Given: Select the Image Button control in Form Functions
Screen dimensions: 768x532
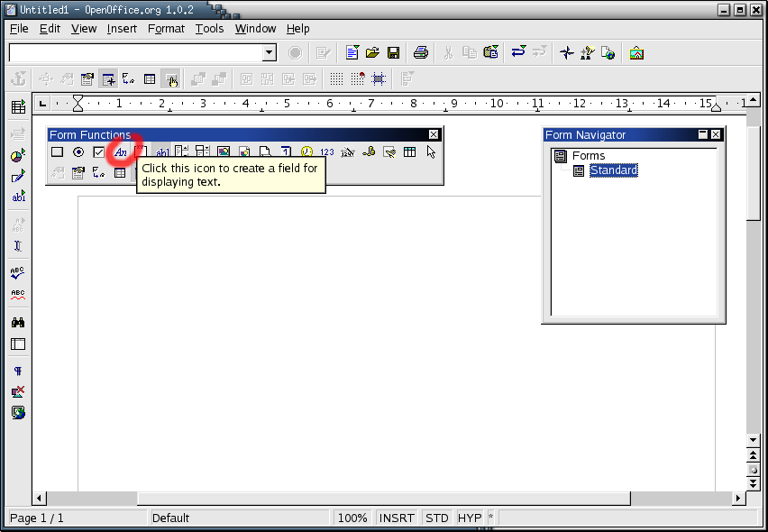Looking at the screenshot, I should [224, 152].
